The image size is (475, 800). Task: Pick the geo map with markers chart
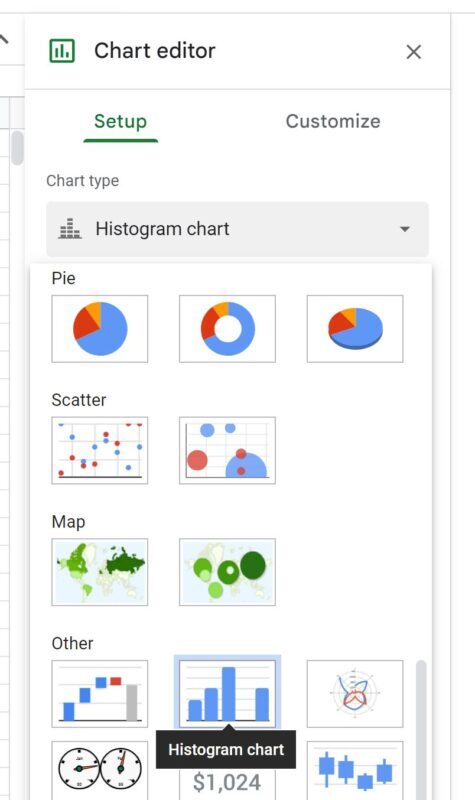(x=227, y=572)
